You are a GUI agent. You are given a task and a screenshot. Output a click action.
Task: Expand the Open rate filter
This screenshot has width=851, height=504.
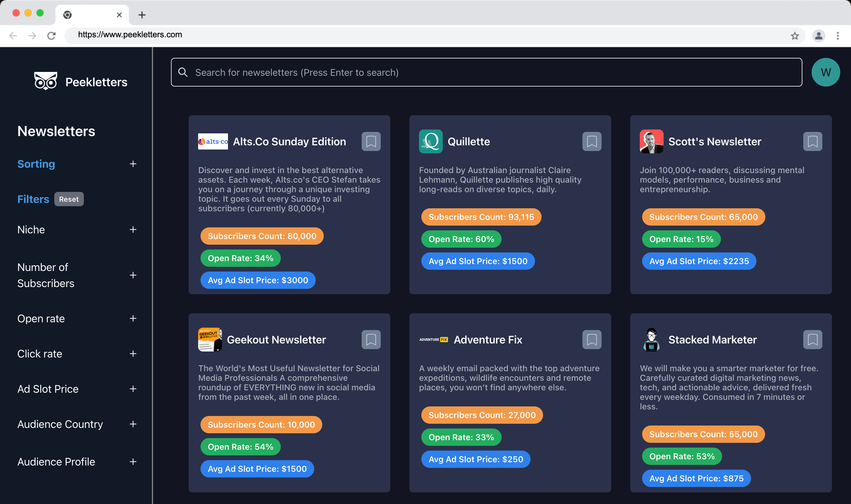point(133,318)
